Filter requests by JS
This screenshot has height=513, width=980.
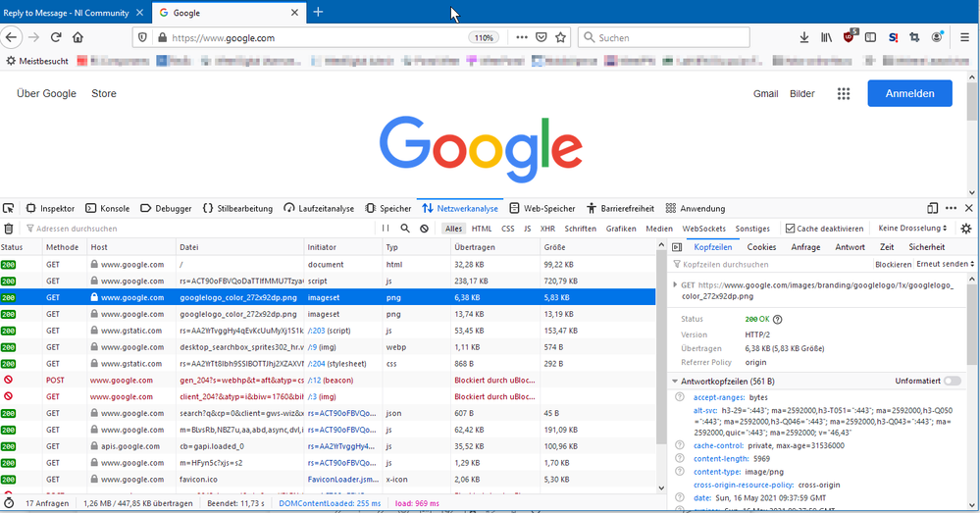point(528,229)
